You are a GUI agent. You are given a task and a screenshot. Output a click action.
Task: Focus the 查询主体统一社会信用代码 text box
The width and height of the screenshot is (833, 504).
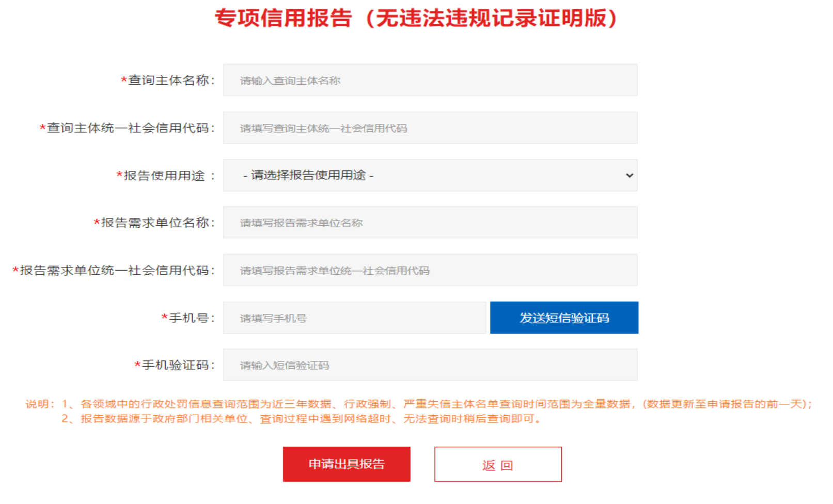[430, 128]
